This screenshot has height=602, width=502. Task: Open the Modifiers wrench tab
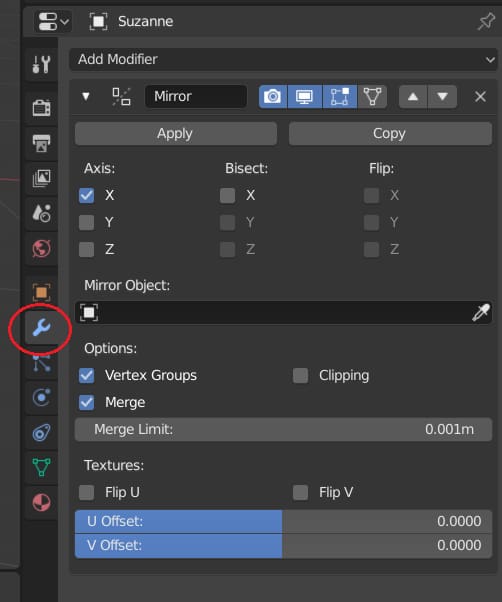[x=41, y=327]
